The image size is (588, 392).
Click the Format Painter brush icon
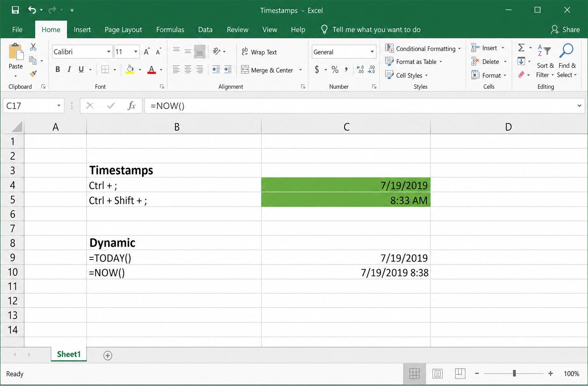tap(33, 73)
